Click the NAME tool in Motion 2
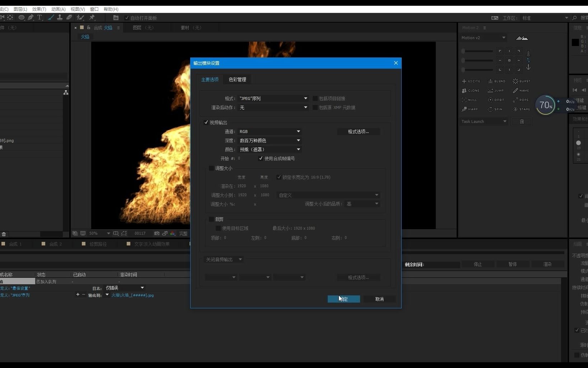Viewport: 588px width, 368px height. (521, 91)
